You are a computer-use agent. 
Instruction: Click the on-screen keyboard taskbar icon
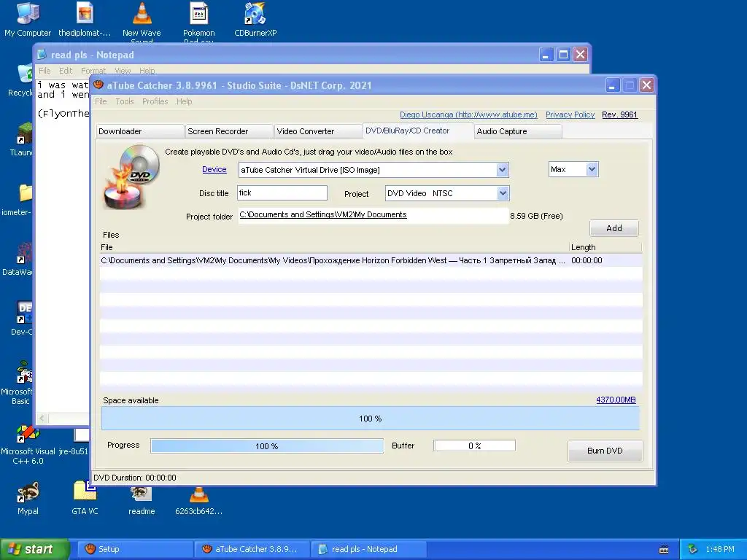[x=664, y=550]
